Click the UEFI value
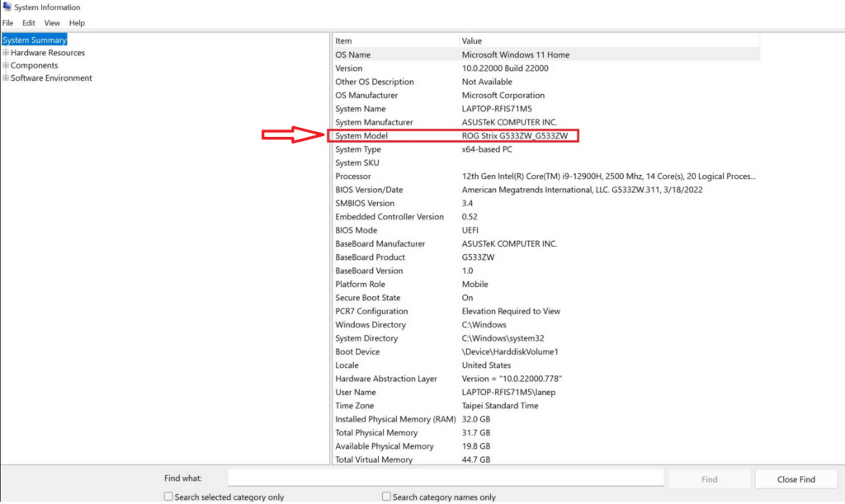This screenshot has width=845, height=504. 470,230
